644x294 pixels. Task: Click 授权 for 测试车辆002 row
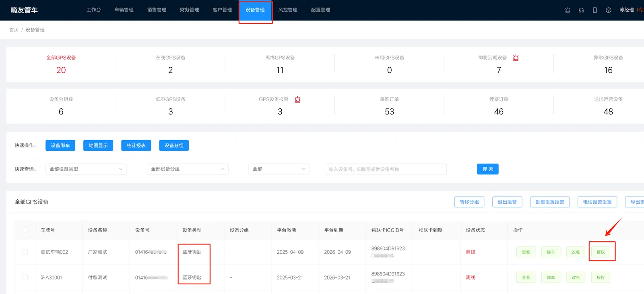601,252
